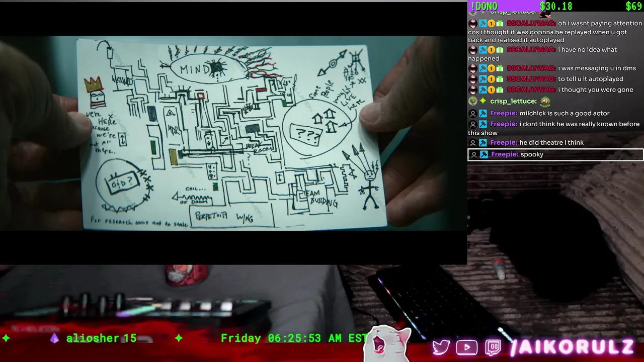Screen dimensions: 644x362
Task: Click the message 'i was messaging u in dms'
Action: click(597, 68)
